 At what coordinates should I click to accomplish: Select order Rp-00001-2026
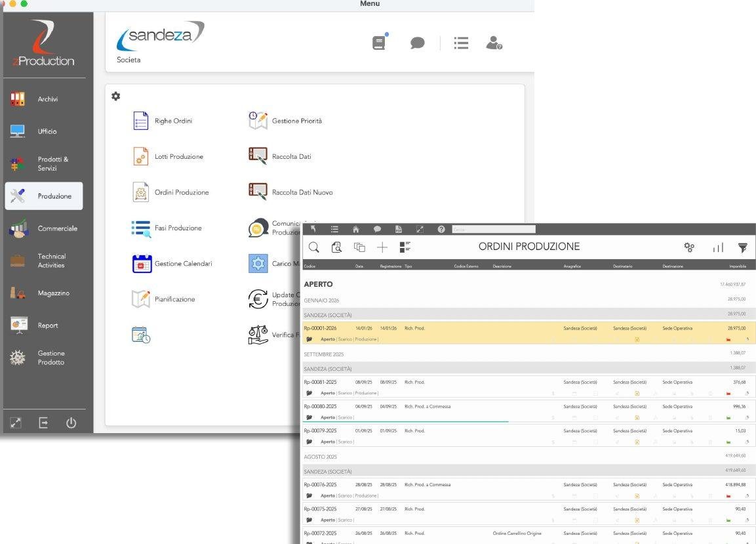coord(529,333)
